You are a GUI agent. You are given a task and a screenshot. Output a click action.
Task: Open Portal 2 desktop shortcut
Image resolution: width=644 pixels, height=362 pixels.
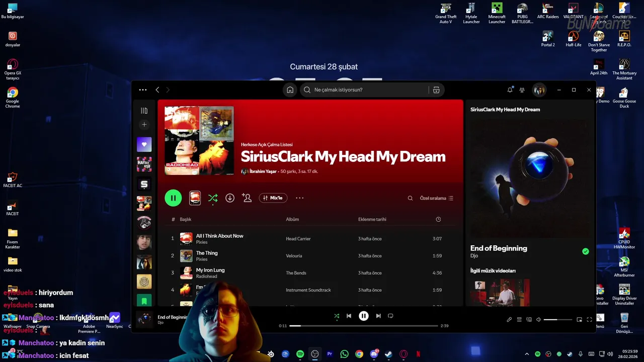pyautogui.click(x=548, y=39)
